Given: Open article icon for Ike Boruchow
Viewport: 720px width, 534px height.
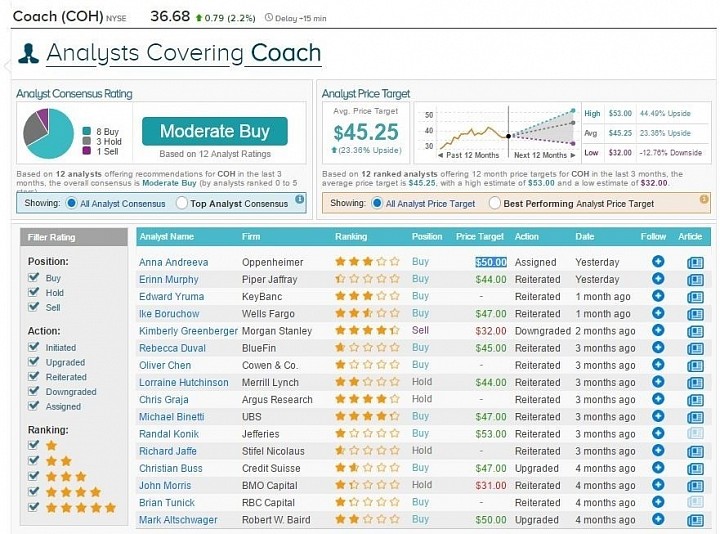Looking at the screenshot, I should (695, 314).
